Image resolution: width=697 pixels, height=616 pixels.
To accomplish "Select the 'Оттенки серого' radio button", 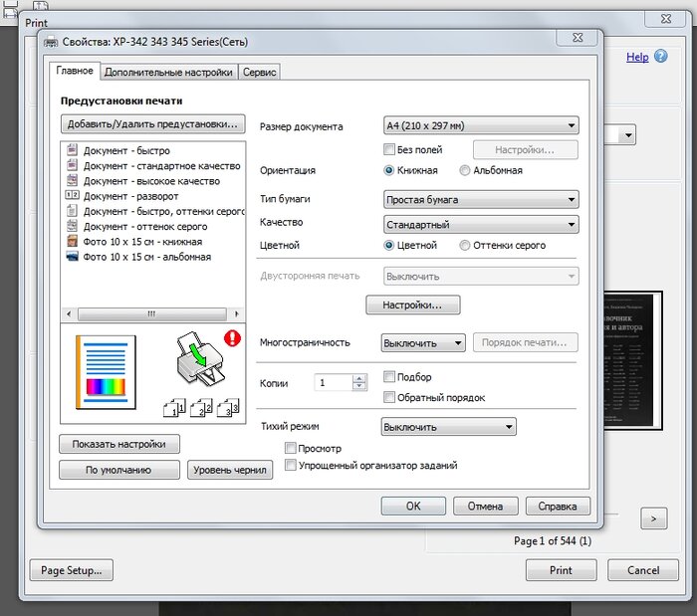I will point(465,245).
